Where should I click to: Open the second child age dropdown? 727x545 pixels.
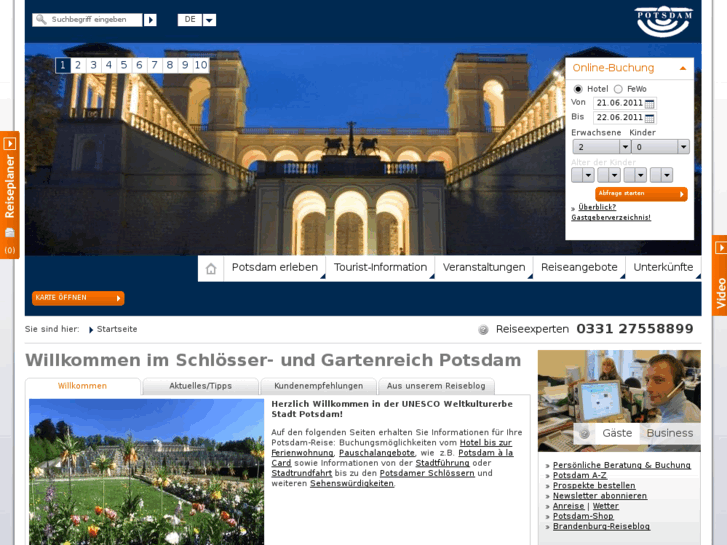609,175
